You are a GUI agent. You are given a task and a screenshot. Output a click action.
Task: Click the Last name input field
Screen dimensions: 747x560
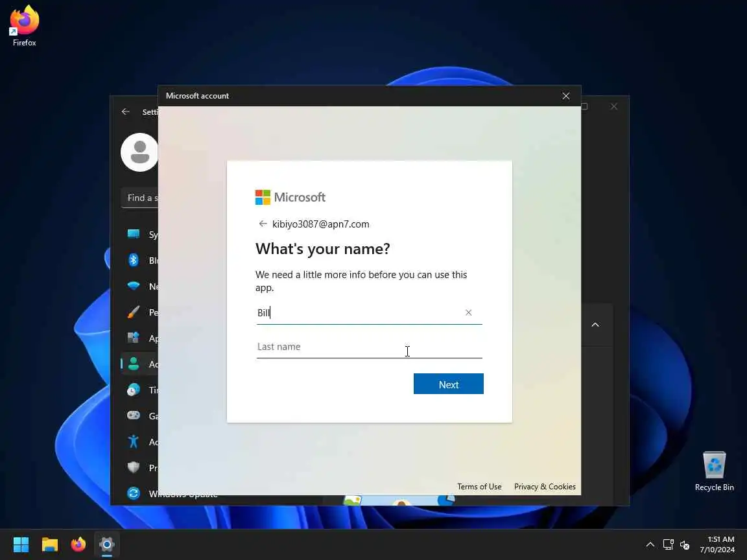tap(369, 347)
